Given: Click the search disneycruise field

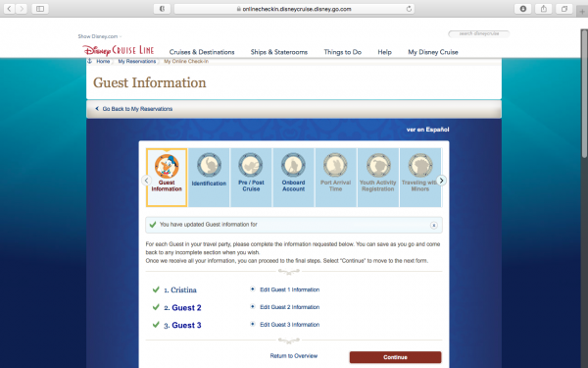Looking at the screenshot, I should pyautogui.click(x=479, y=33).
